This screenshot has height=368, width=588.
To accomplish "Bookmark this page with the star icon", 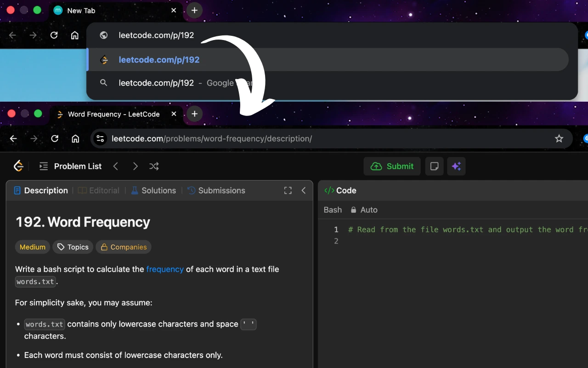I will [x=559, y=138].
